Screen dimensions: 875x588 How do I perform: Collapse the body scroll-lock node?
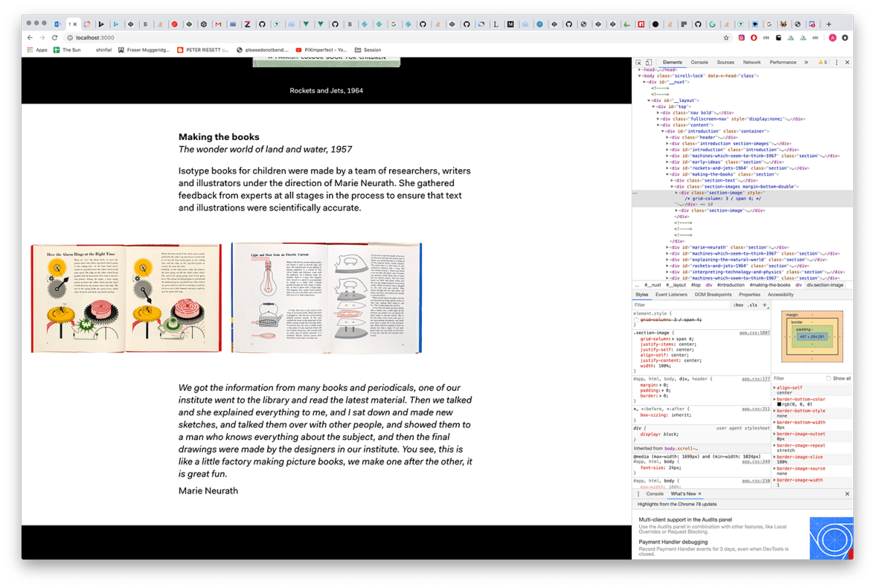tap(639, 76)
